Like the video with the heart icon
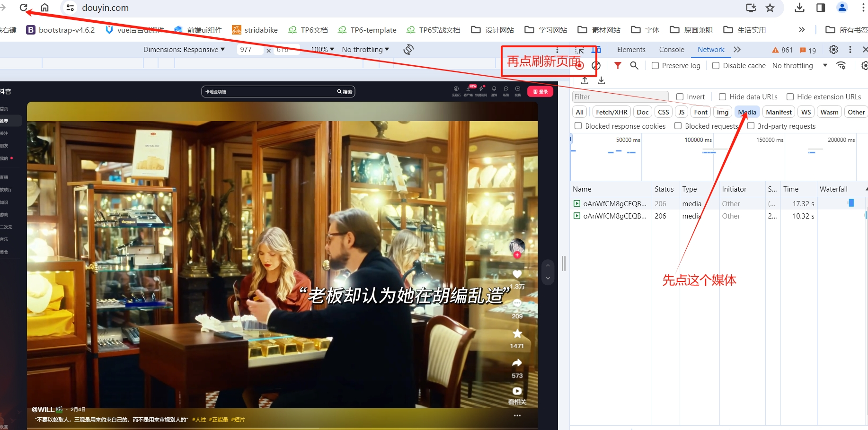Viewport: 868px width, 430px height. pos(517,274)
